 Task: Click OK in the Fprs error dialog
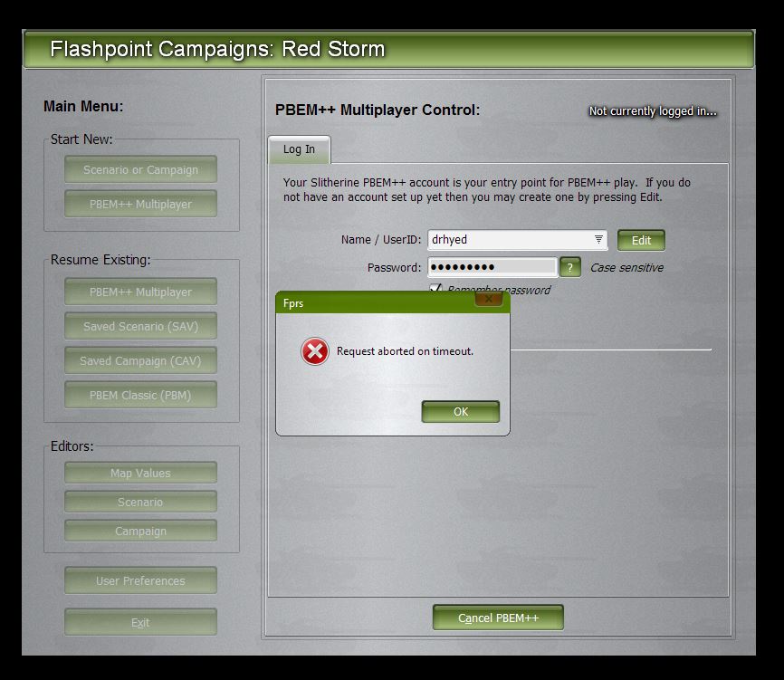click(461, 411)
